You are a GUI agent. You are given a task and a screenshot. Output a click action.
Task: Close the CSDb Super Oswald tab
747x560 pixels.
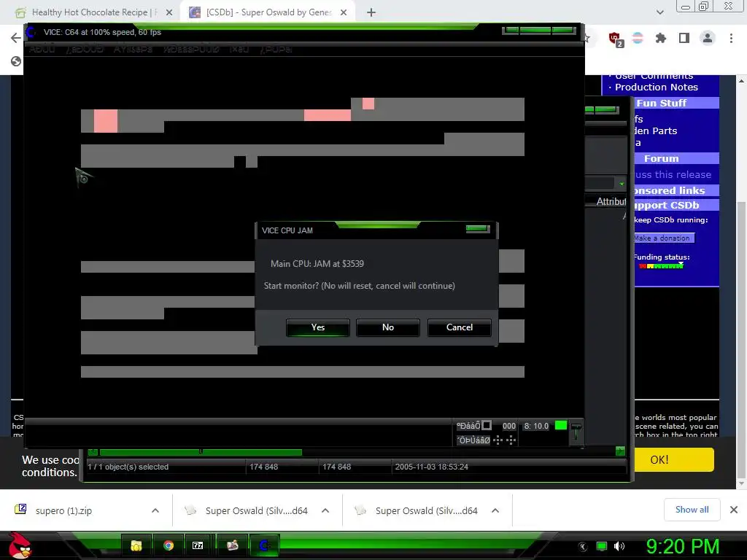tap(344, 13)
